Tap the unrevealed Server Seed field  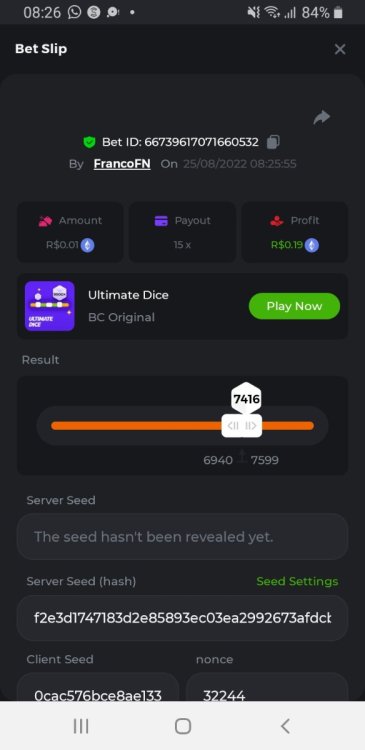pyautogui.click(x=182, y=537)
